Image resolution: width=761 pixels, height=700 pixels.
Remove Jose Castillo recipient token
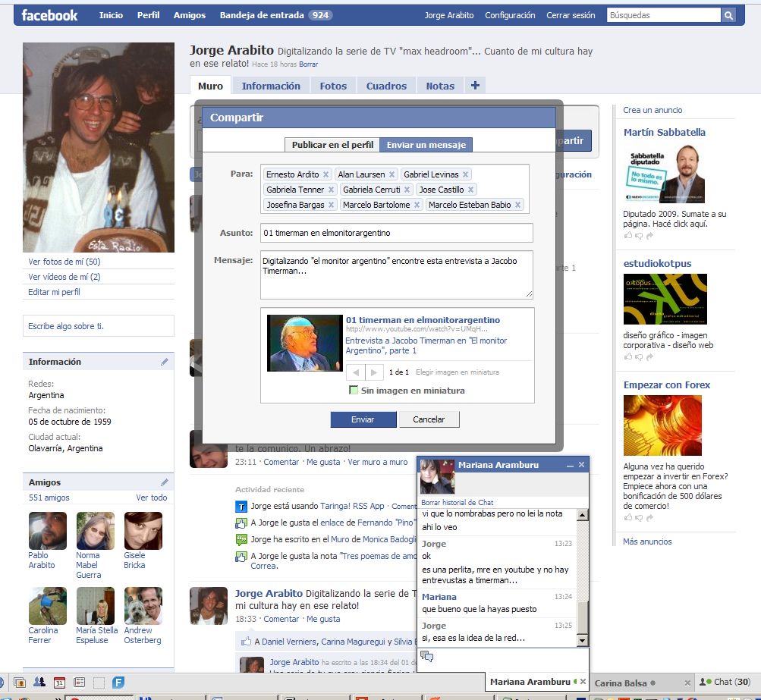click(x=470, y=190)
